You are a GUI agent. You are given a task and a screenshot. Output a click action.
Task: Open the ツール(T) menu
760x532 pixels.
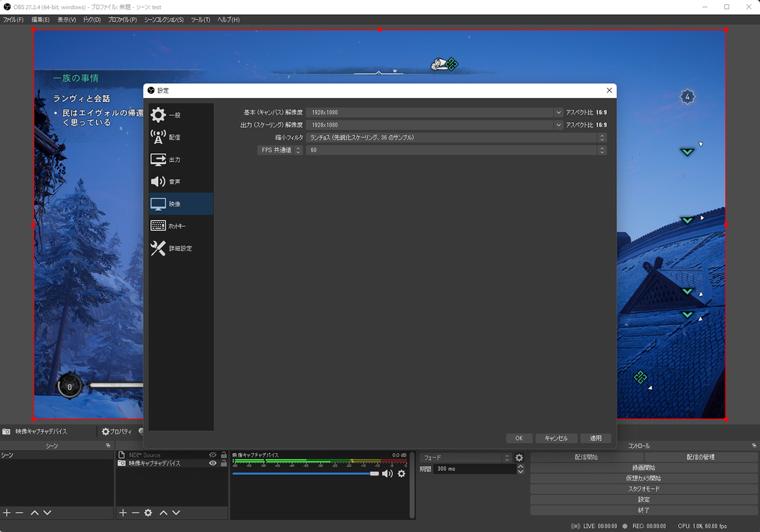pos(200,20)
